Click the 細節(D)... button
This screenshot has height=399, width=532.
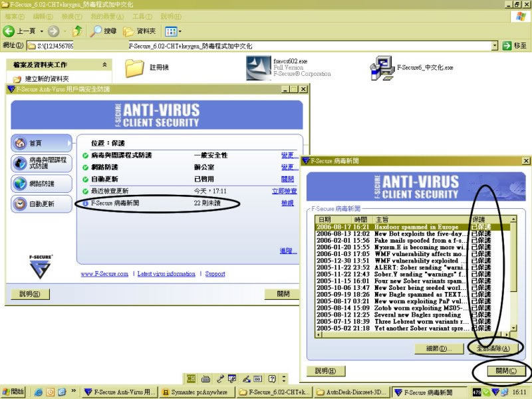click(x=439, y=348)
